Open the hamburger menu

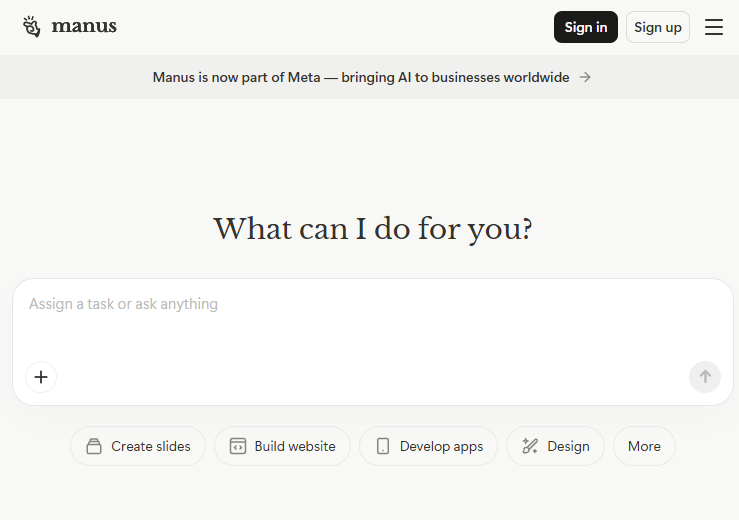713,27
